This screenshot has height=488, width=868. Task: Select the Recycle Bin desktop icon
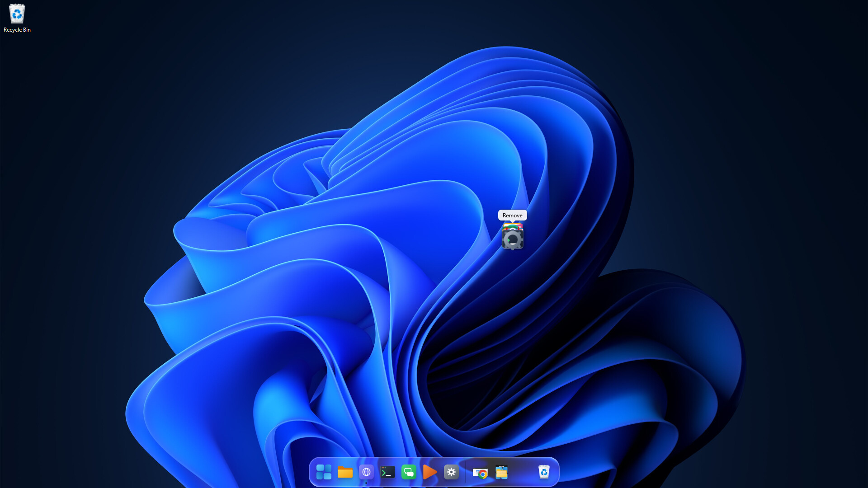tap(17, 14)
